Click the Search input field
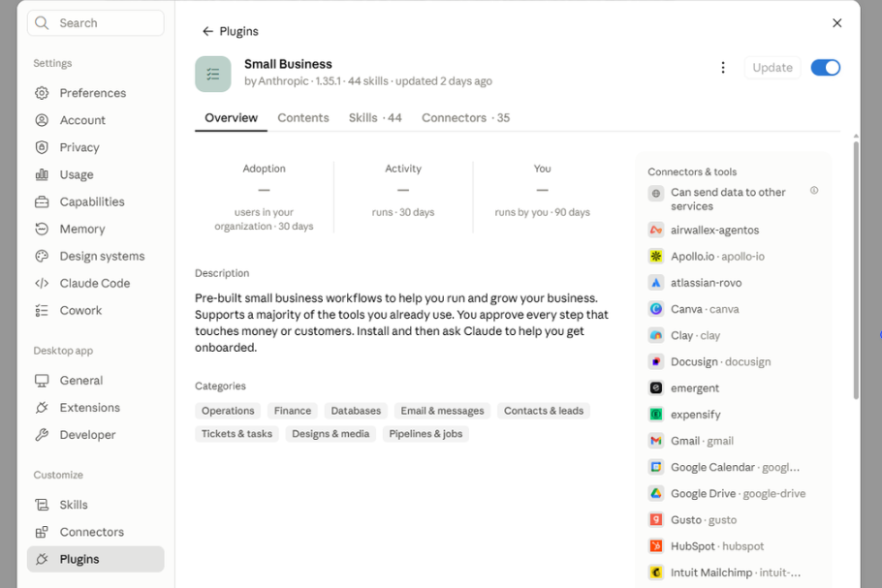This screenshot has width=882, height=588. click(96, 23)
